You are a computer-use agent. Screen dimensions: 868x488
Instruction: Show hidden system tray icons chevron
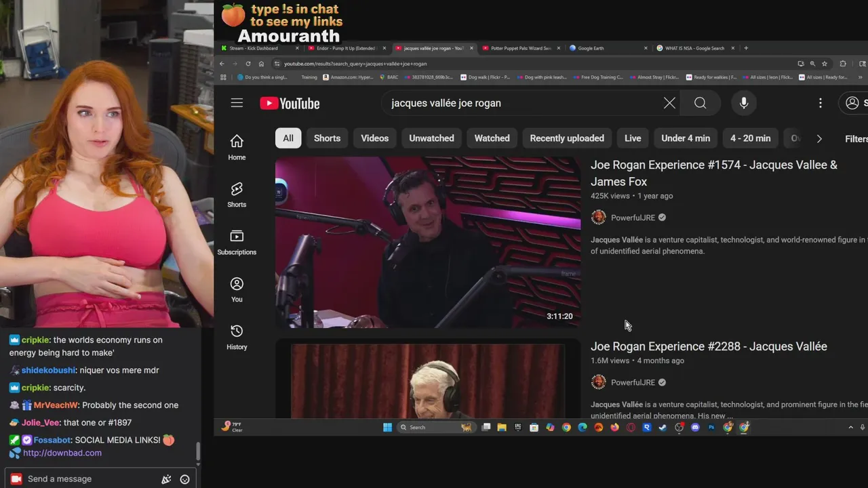tap(850, 427)
